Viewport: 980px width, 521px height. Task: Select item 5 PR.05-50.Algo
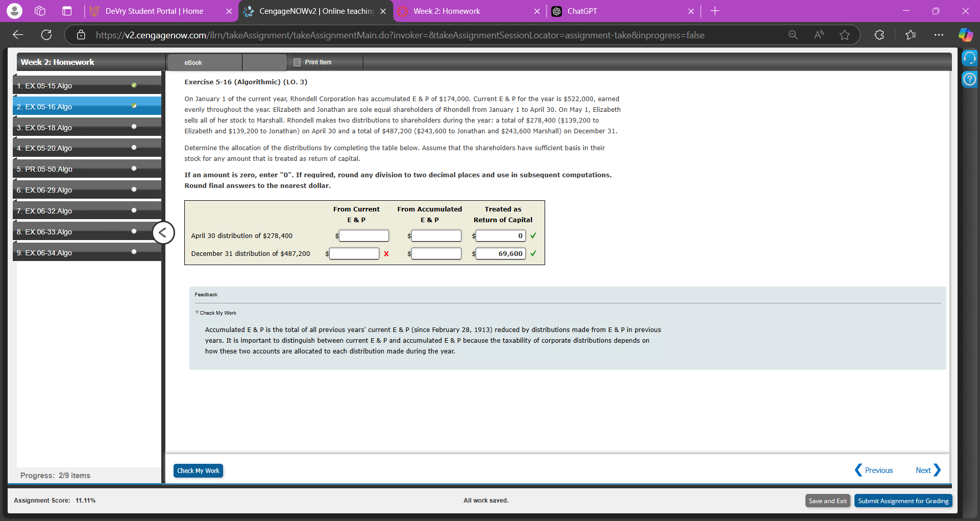(x=87, y=169)
